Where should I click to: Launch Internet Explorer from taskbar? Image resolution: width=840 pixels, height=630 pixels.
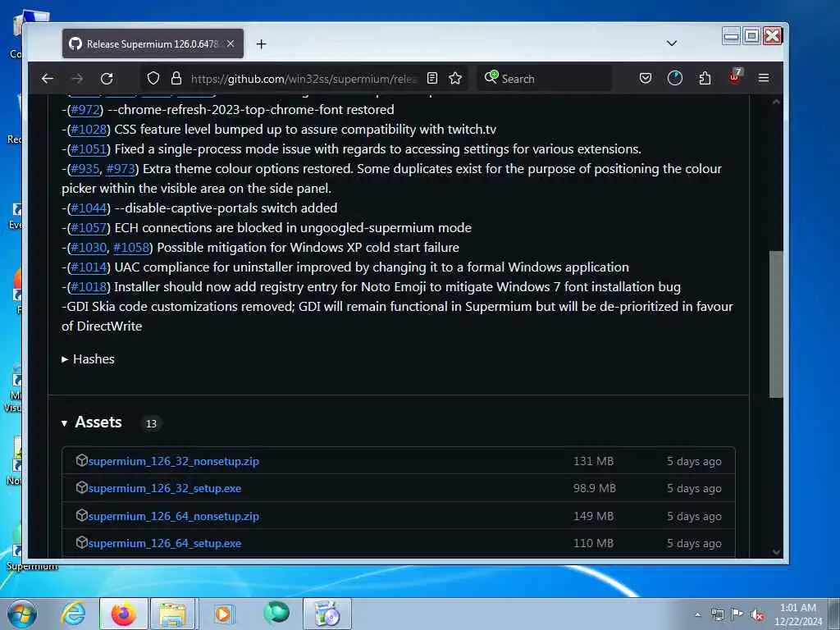tap(73, 614)
